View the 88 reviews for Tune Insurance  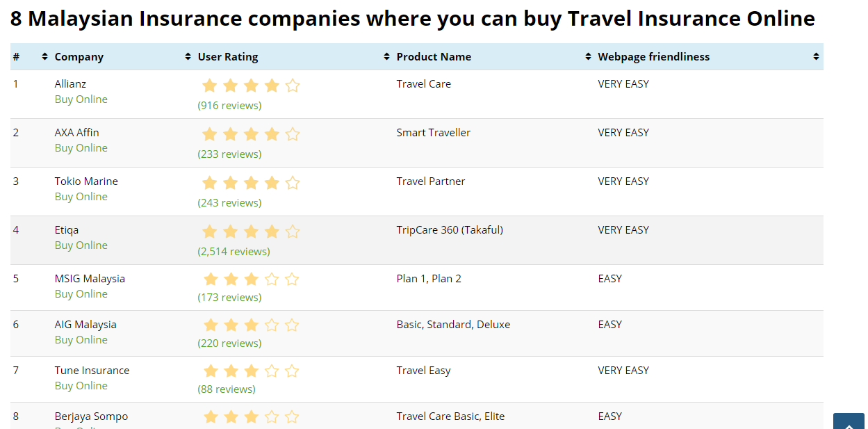pos(227,389)
